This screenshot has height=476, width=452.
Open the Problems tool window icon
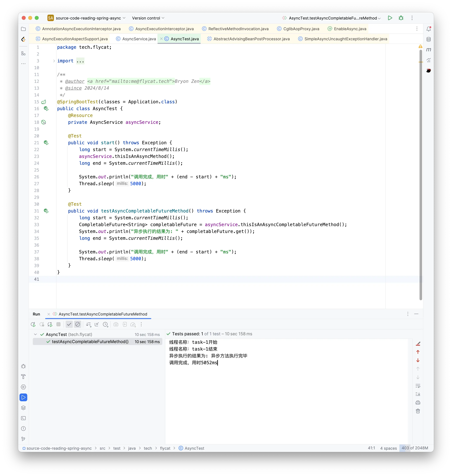(x=23, y=429)
